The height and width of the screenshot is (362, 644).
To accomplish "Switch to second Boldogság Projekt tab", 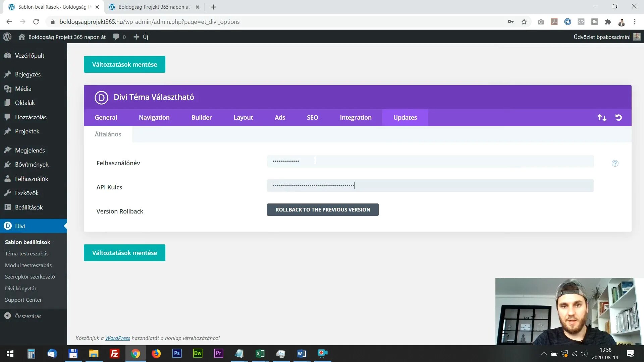I will click(x=154, y=7).
